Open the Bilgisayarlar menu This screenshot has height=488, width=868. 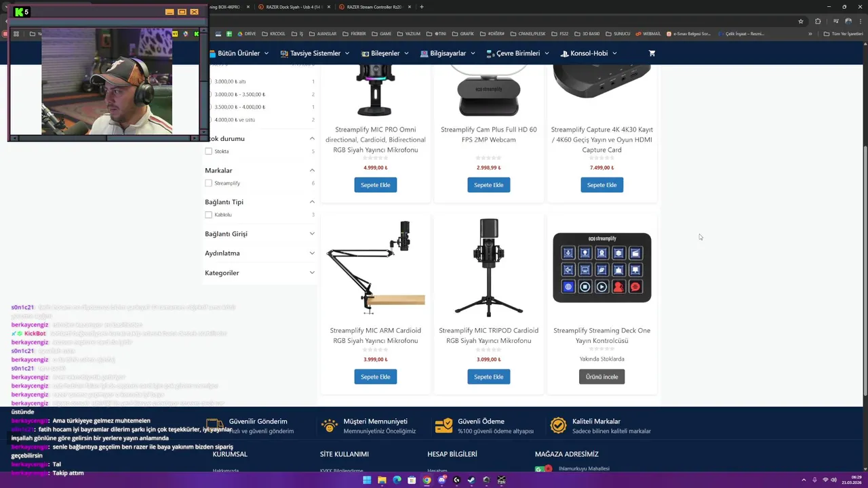[448, 53]
